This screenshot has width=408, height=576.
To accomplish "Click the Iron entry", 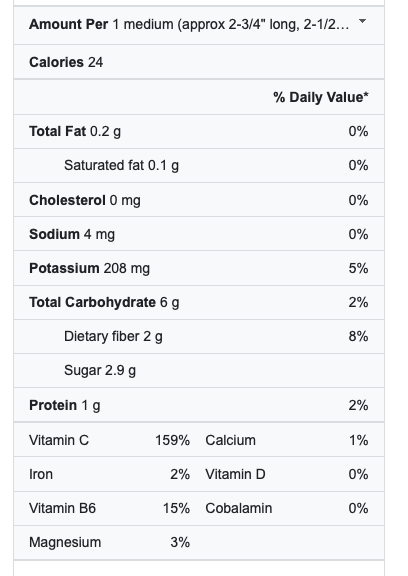I will coord(109,474).
